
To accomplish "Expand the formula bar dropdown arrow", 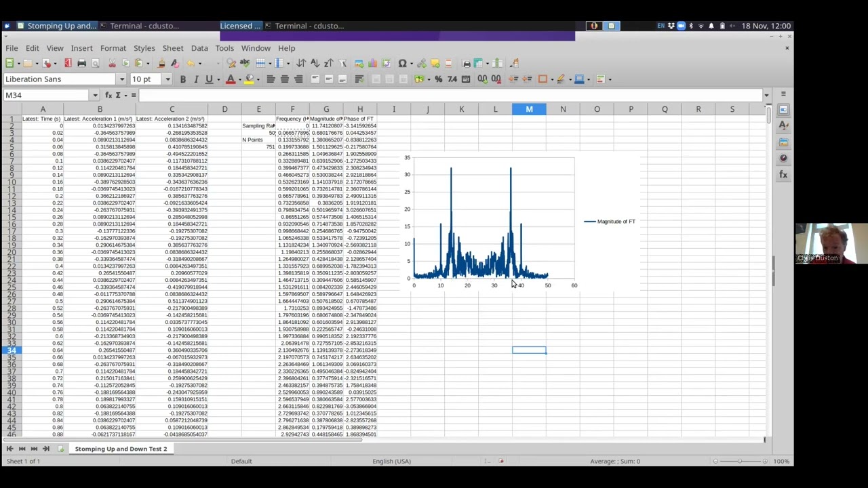I will 766,96.
